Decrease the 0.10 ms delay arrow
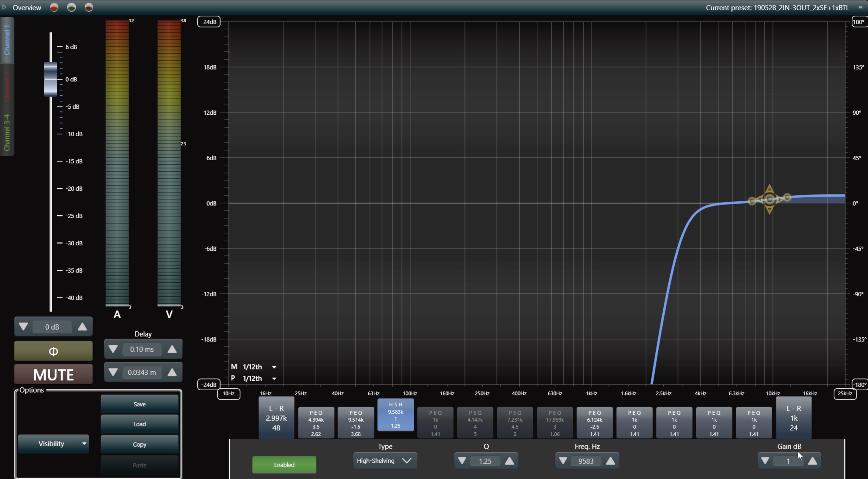The image size is (868, 479). pyautogui.click(x=113, y=349)
